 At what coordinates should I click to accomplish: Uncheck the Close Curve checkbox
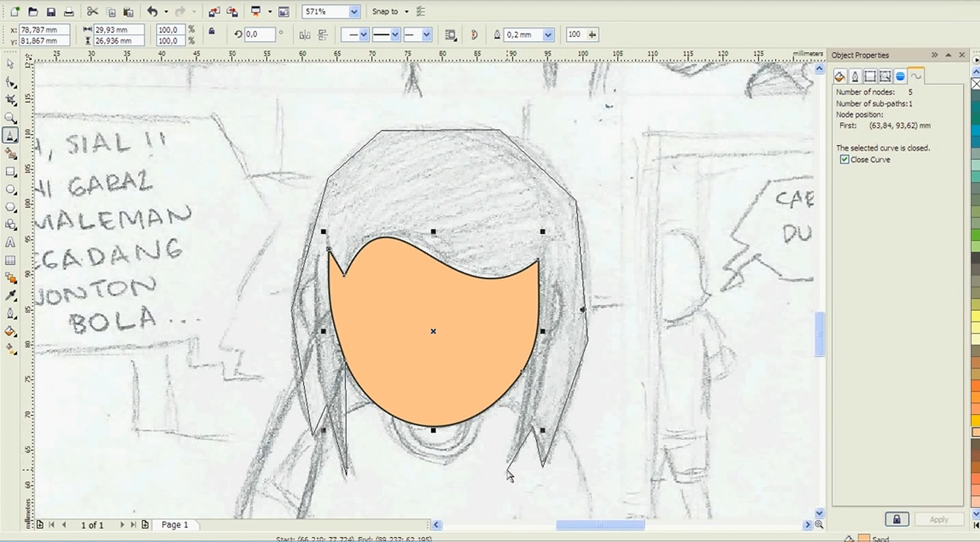pos(844,159)
